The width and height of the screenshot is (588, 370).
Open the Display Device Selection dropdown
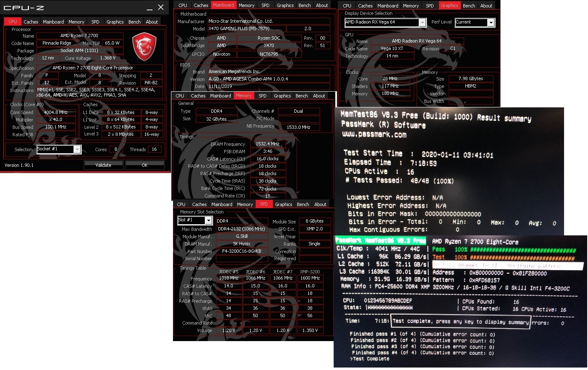[x=422, y=23]
